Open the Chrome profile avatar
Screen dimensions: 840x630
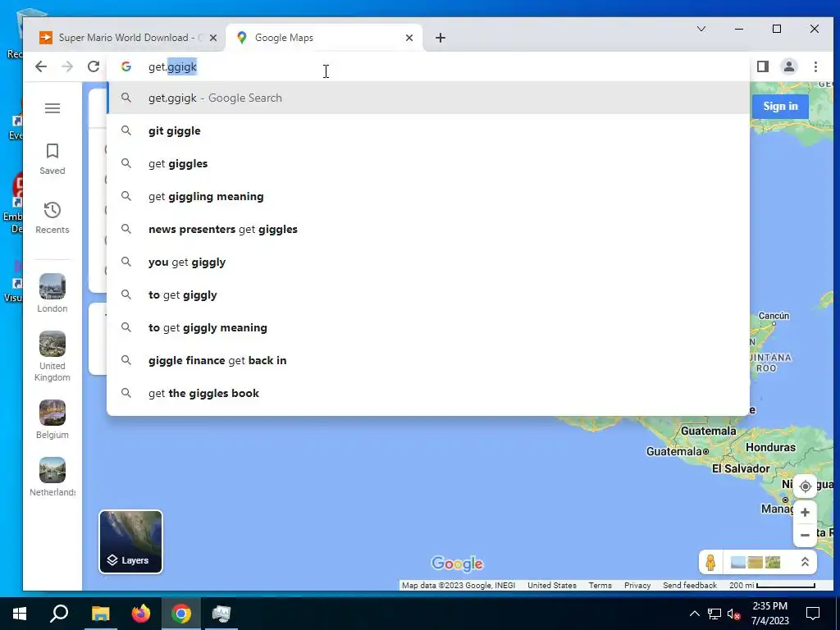(x=789, y=66)
